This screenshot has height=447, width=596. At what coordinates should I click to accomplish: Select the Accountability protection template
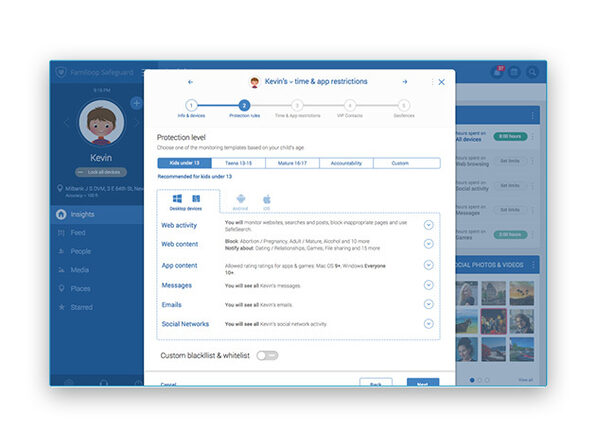[x=346, y=163]
